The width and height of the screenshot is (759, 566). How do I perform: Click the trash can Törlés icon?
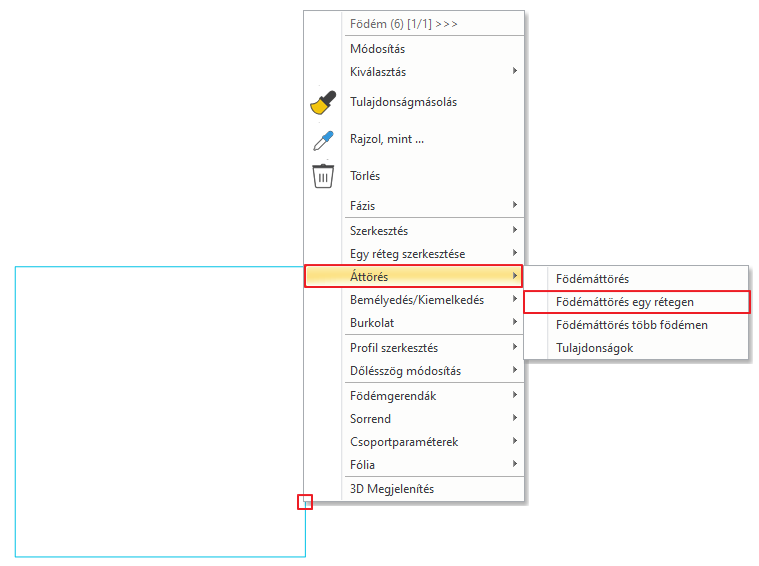323,176
